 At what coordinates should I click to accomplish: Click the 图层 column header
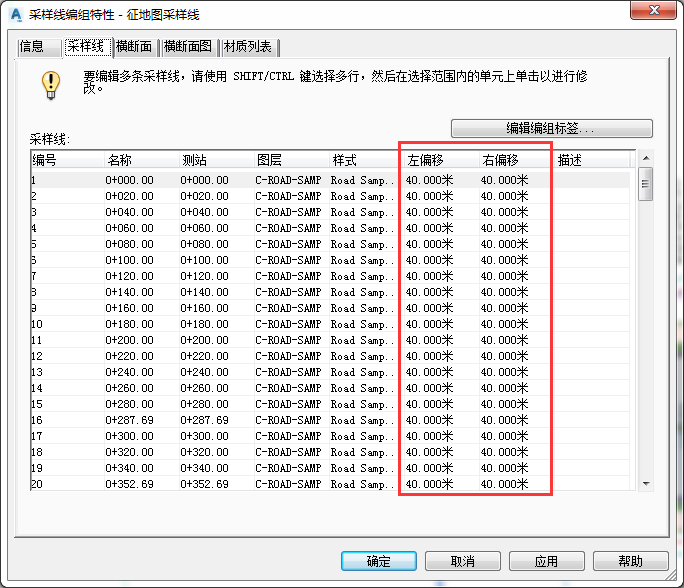[x=291, y=160]
